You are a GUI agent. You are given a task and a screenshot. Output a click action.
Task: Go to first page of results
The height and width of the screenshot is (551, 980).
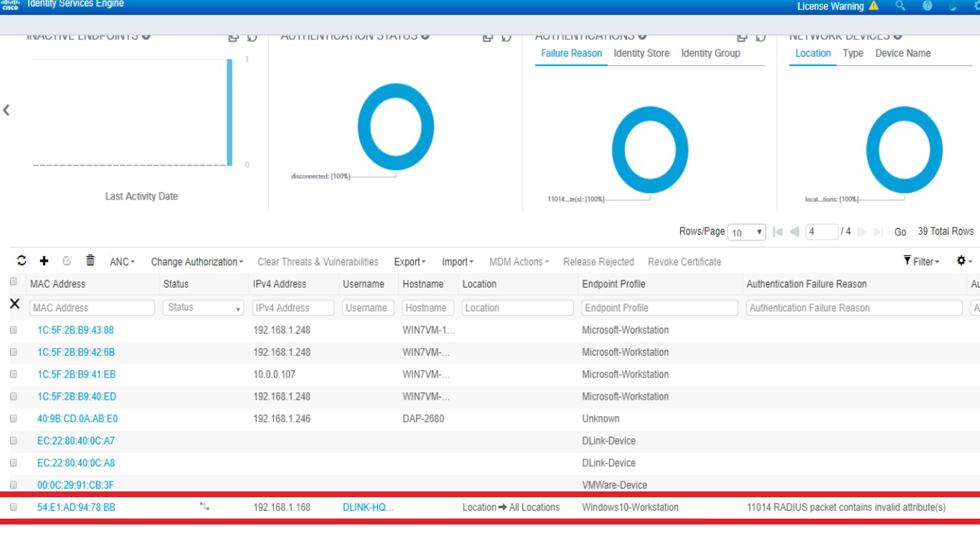click(x=778, y=232)
